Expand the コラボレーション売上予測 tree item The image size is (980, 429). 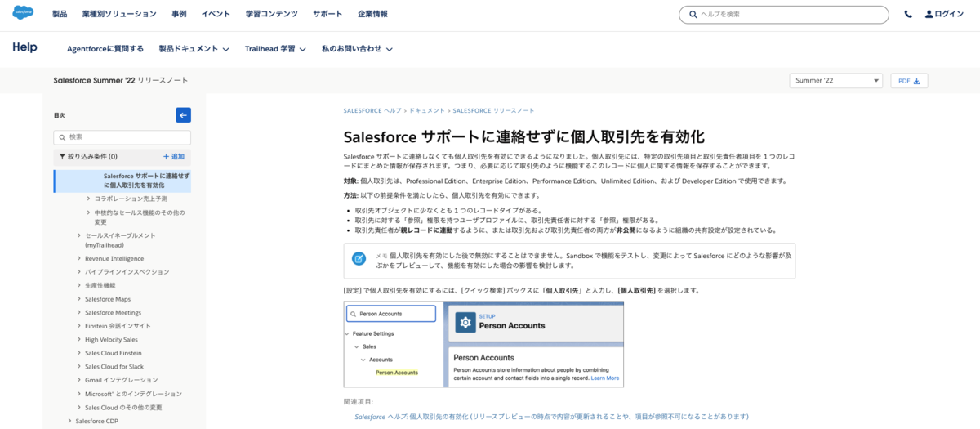88,199
